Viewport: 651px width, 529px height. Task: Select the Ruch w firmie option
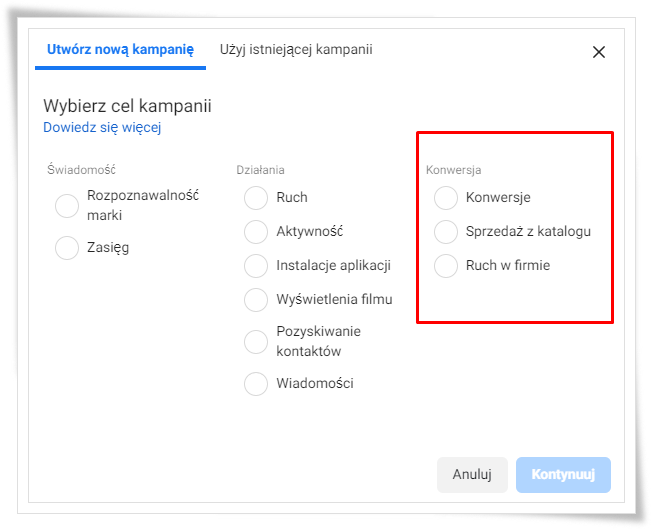[x=445, y=266]
